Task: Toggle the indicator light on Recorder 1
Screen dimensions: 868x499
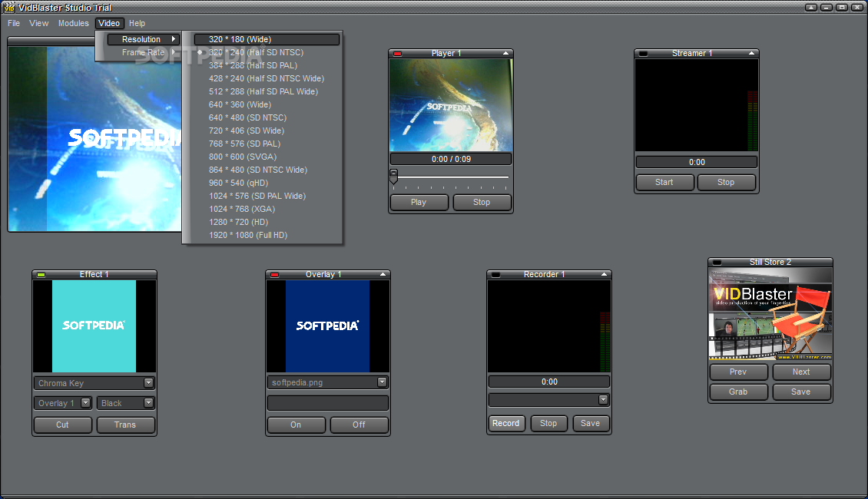Action: (x=496, y=275)
